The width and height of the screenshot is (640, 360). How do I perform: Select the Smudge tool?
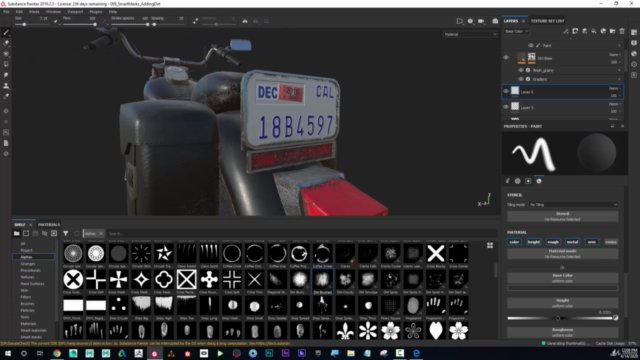pos(6,75)
